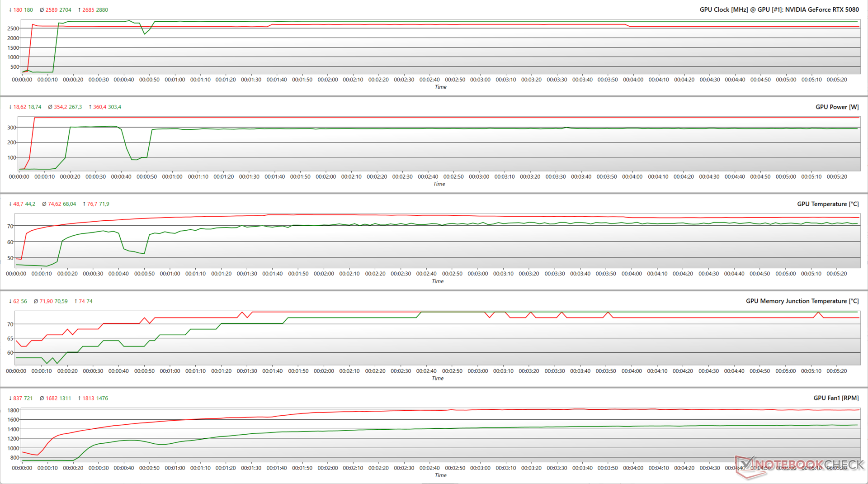Click the average symbol in GPU Power chart

tap(50, 107)
